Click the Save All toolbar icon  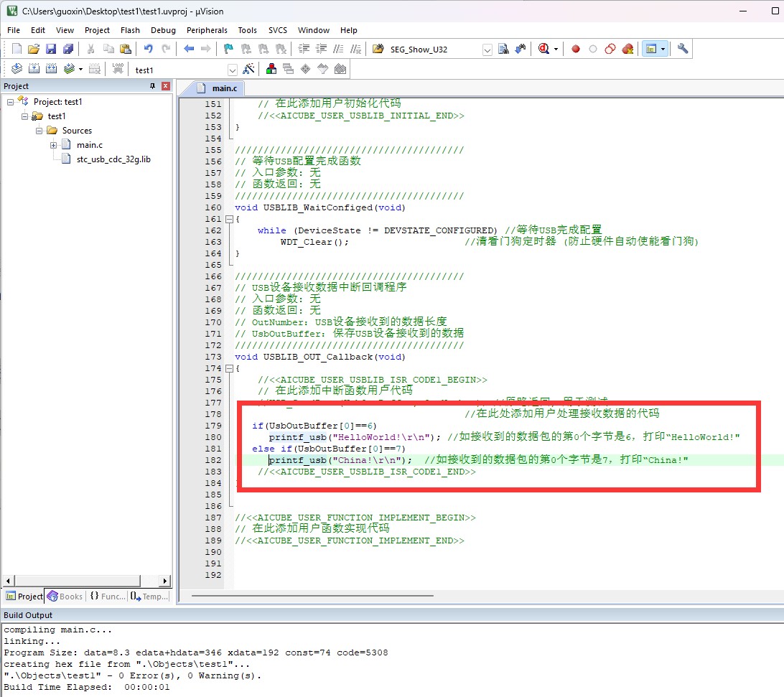pyautogui.click(x=67, y=49)
